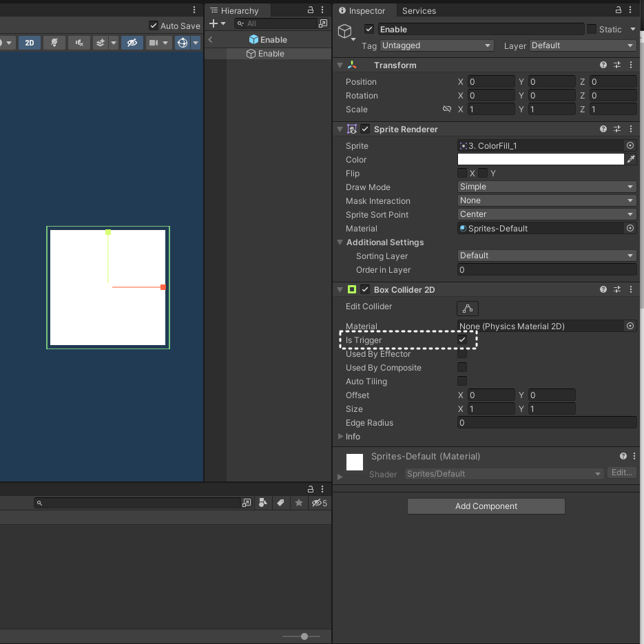Open Sprite Sort Point dropdown
Screen dimensions: 644x644
(x=547, y=214)
